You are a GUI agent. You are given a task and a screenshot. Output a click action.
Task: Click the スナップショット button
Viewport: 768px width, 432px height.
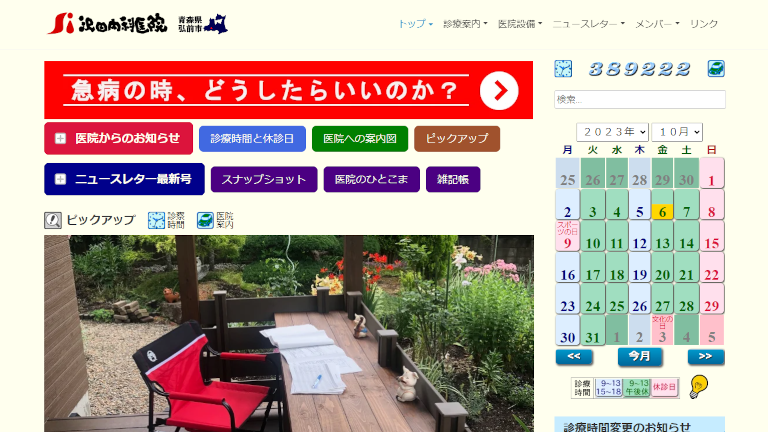(264, 179)
